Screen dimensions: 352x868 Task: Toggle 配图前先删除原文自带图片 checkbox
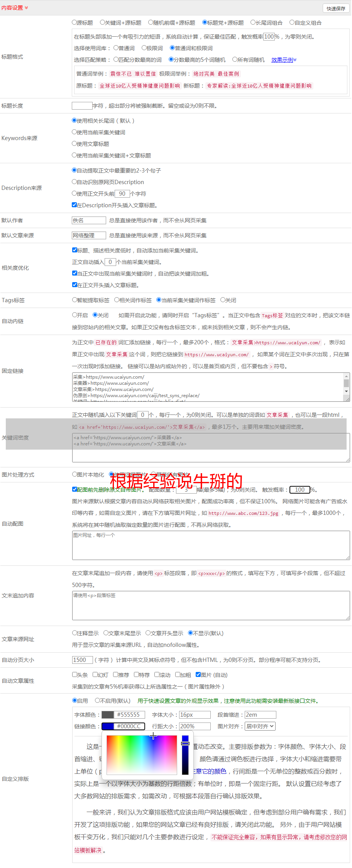pyautogui.click(x=75, y=489)
